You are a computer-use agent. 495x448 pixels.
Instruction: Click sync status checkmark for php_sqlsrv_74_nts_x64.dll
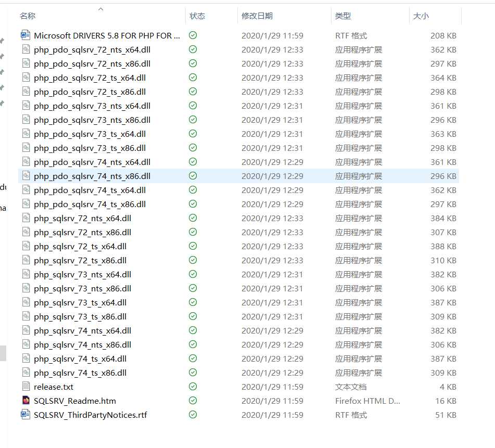point(193,330)
